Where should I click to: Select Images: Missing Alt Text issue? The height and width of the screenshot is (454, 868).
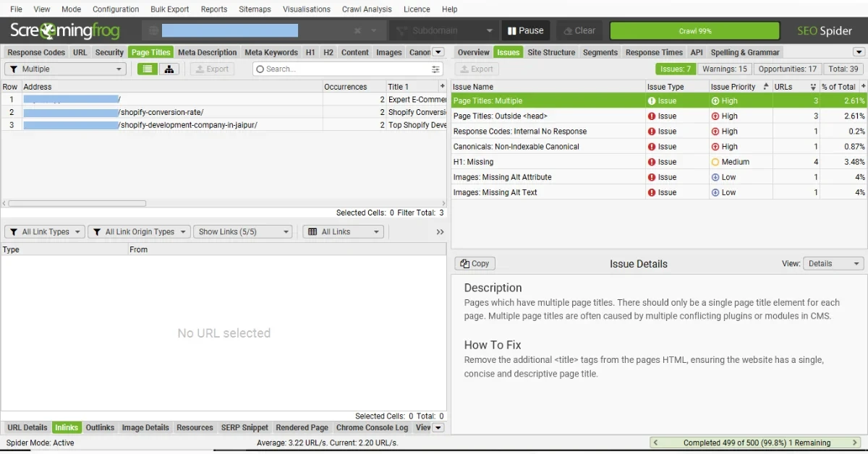click(x=659, y=192)
